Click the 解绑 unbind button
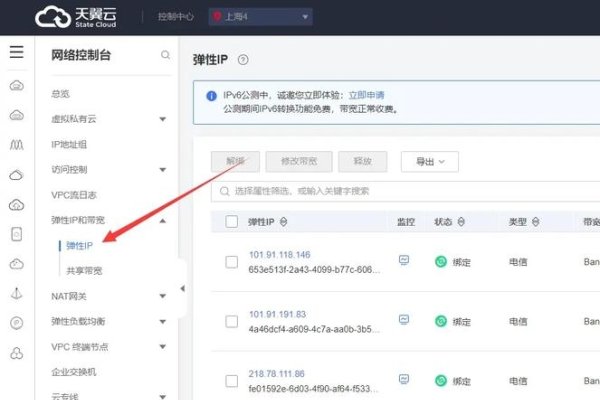 coord(235,162)
